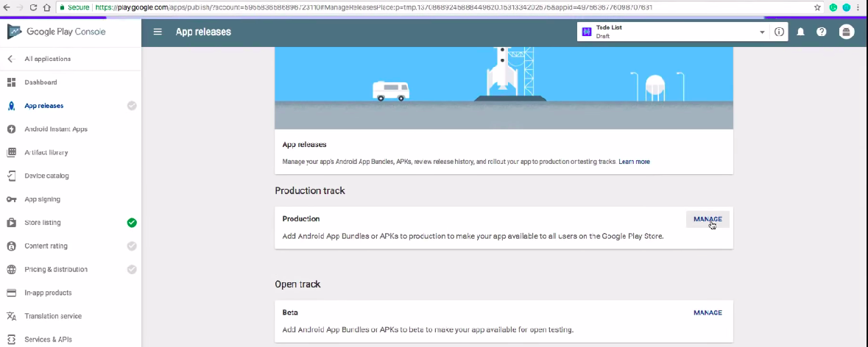Screen dimensions: 868x347
Task: Click the Dashboard grid icon in sidebar
Action: [11, 82]
